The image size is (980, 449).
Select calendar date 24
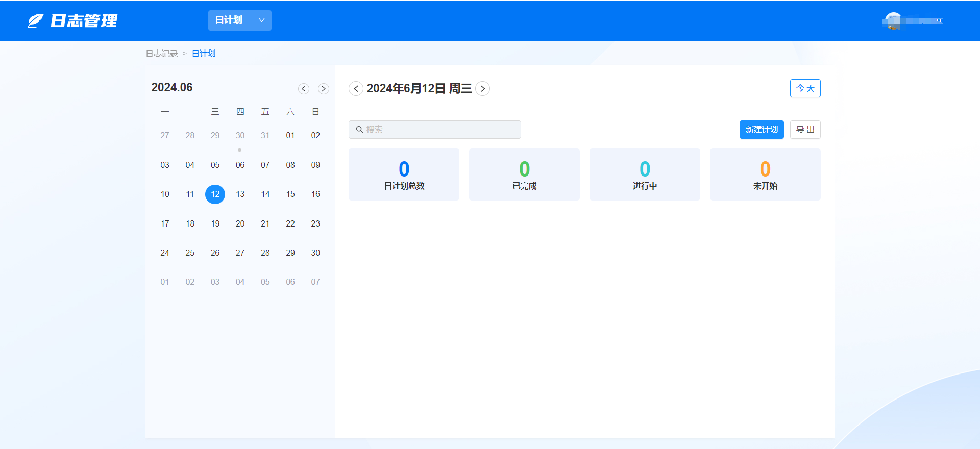[165, 253]
